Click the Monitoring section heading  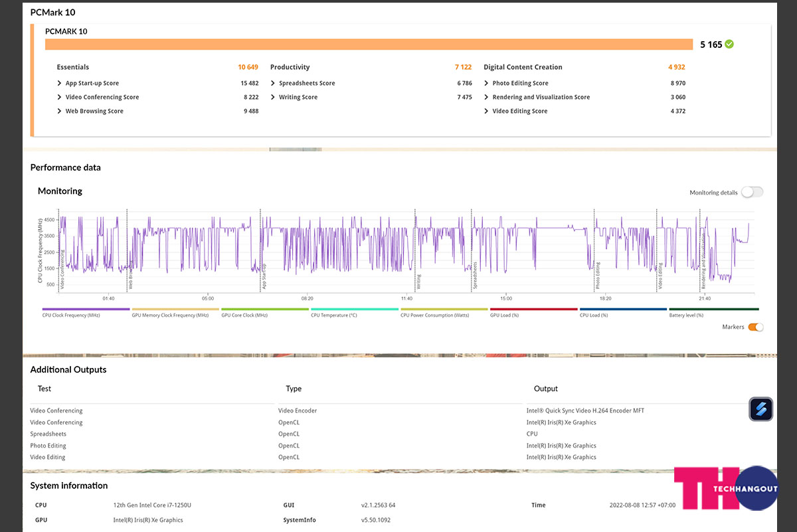click(60, 191)
